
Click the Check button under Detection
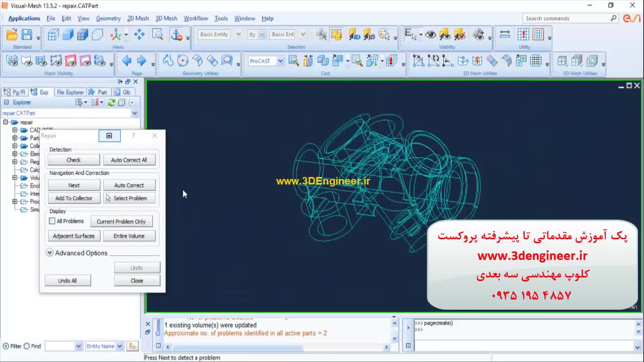[x=73, y=160]
